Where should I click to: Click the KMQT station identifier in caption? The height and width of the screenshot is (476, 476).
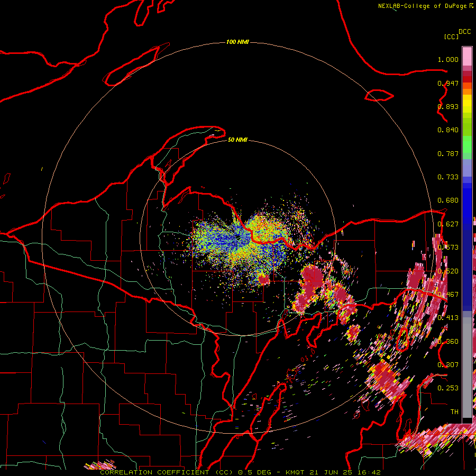(295, 472)
